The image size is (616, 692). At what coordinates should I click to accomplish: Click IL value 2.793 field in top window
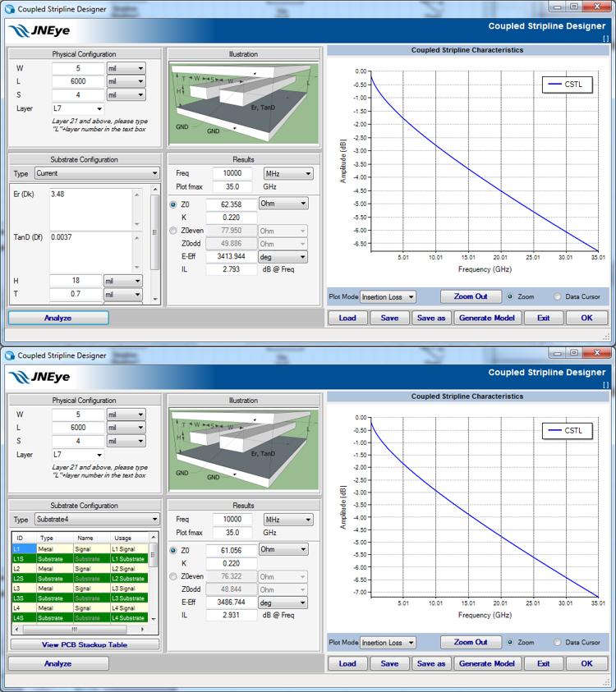[x=232, y=269]
